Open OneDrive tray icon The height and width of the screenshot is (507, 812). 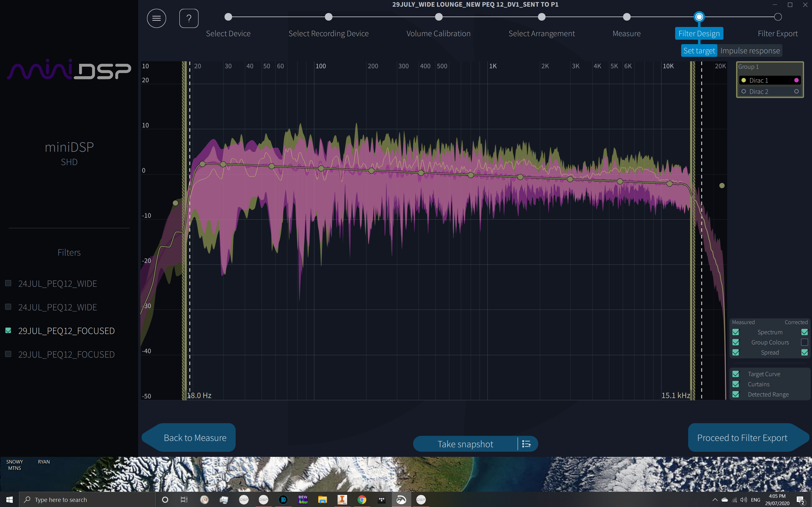[724, 500]
